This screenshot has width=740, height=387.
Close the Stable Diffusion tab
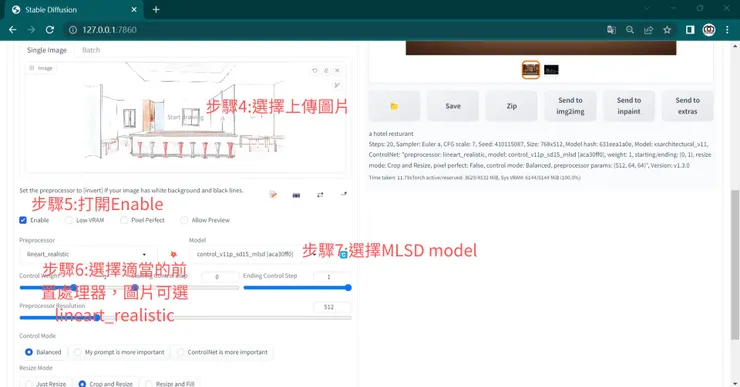click(x=134, y=9)
